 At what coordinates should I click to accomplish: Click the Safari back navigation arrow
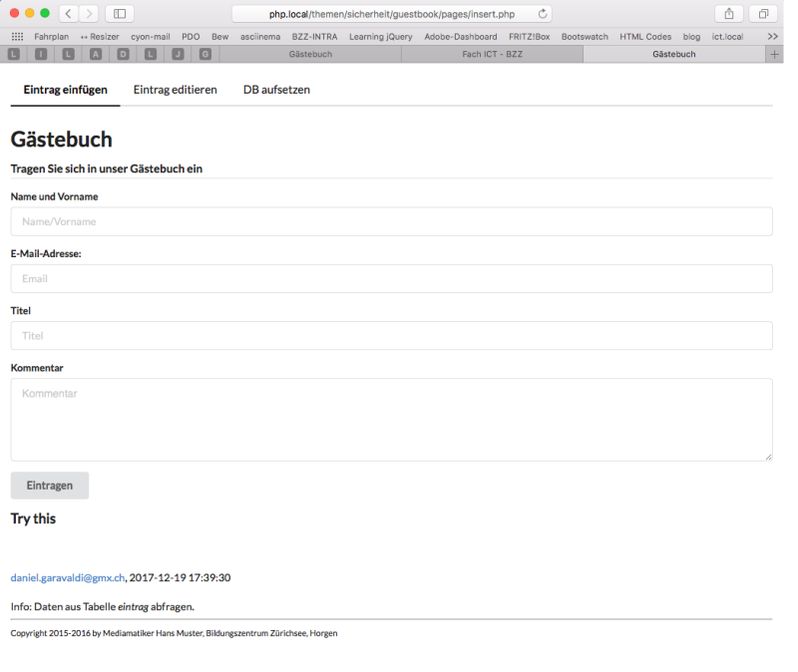pyautogui.click(x=66, y=15)
